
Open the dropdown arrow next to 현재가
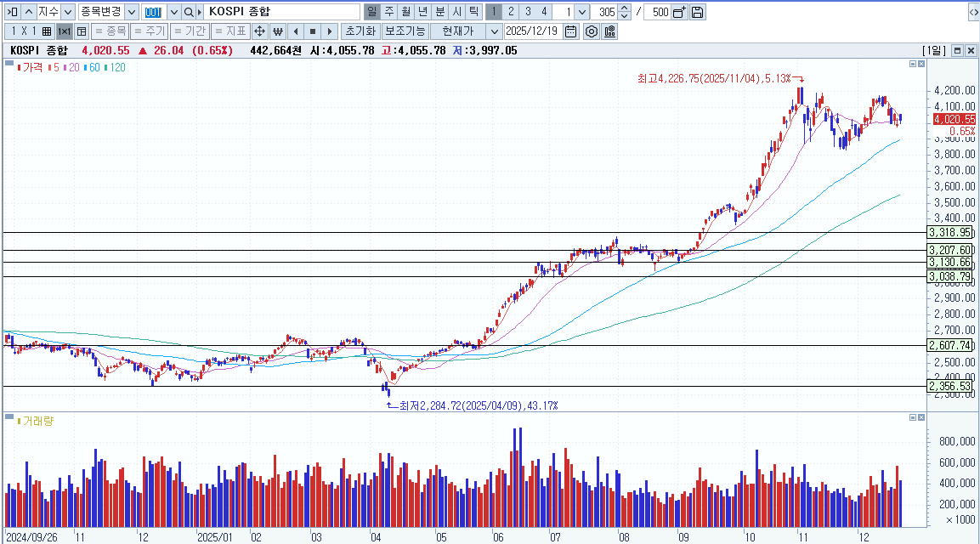pos(495,31)
